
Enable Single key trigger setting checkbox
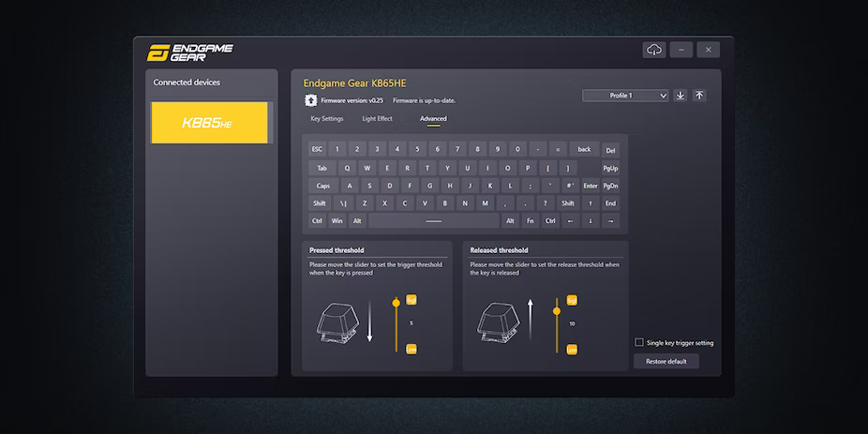pos(639,343)
